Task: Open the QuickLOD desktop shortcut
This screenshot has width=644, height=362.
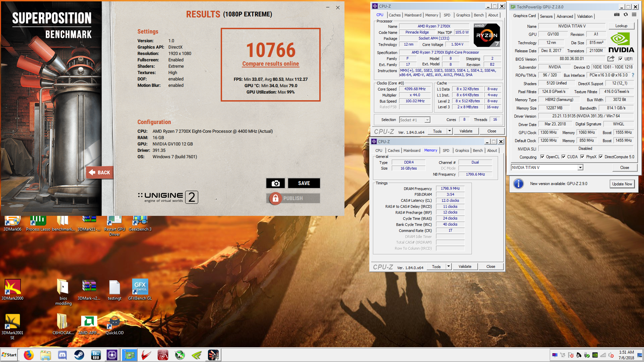Action: tap(114, 325)
